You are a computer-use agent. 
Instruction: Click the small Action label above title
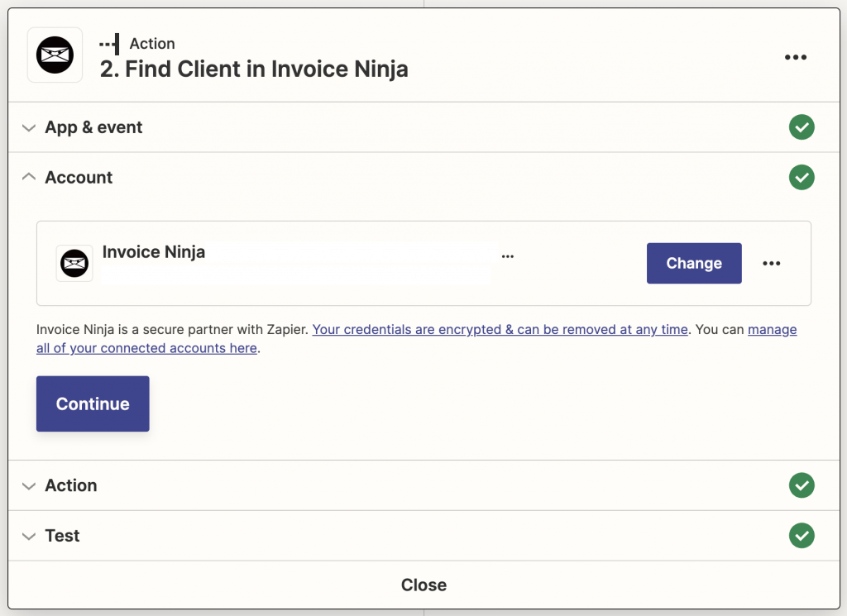(152, 44)
